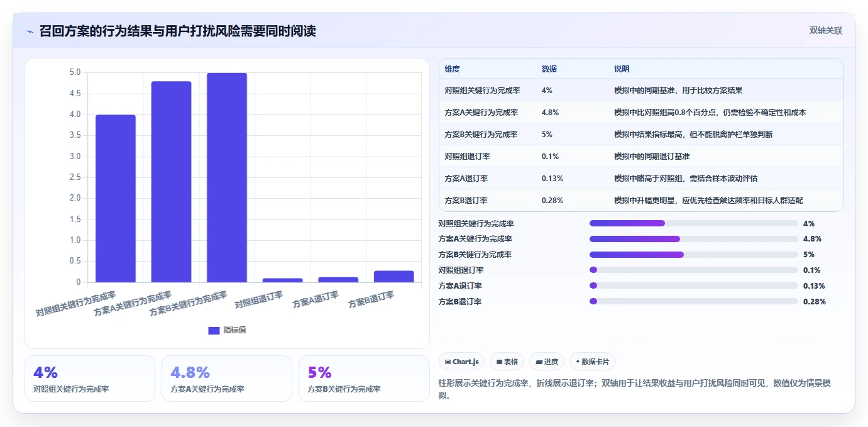Click table cell 对照组关键行为完成率 in 维度 column
Viewport: 868px width, 427px height.
[482, 91]
